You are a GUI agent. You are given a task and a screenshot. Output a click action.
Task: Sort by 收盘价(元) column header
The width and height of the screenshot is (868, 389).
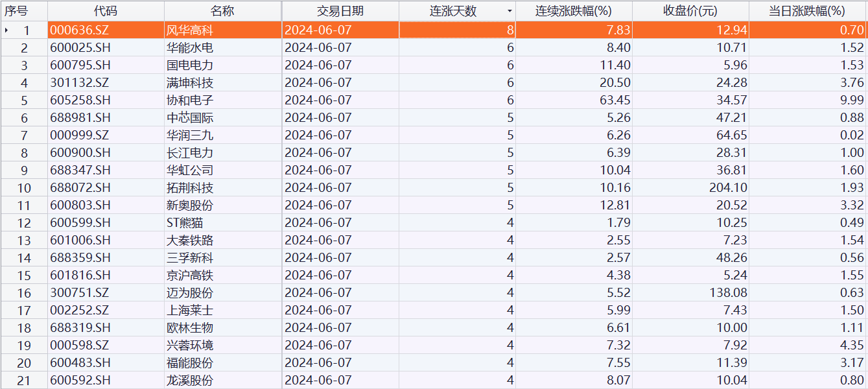690,11
